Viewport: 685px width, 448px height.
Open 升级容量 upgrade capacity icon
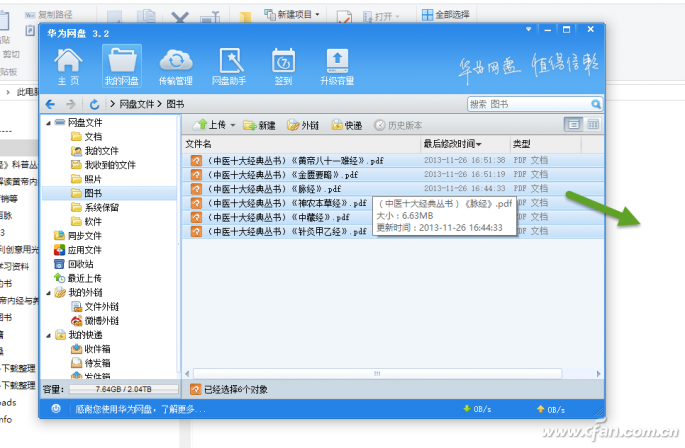[x=337, y=66]
